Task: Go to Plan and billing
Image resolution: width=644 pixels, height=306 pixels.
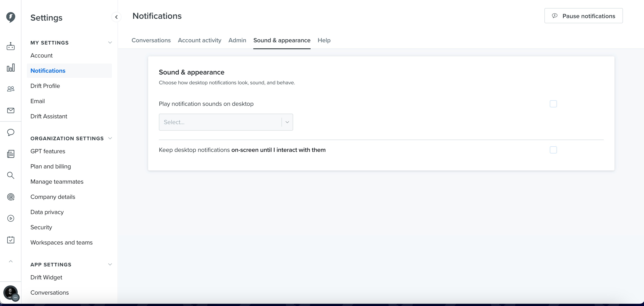Action: point(51,166)
